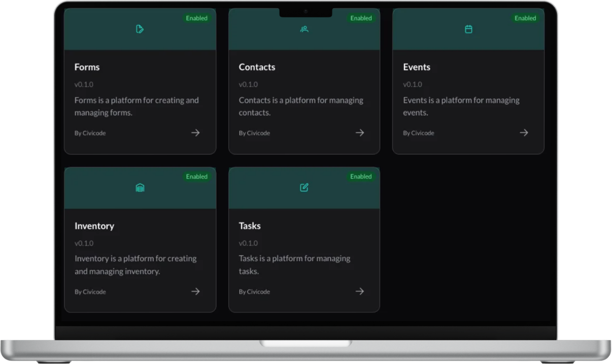Select the Tasks card title
The height and width of the screenshot is (364, 612).
pyautogui.click(x=250, y=226)
